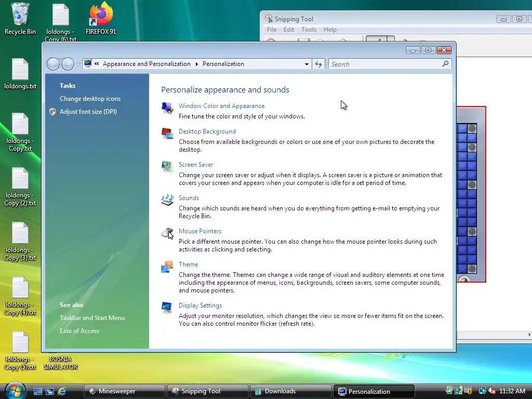Select loldongs - Copy (4).txt file icon
Viewport: 532px width, 399px height.
pos(20,296)
